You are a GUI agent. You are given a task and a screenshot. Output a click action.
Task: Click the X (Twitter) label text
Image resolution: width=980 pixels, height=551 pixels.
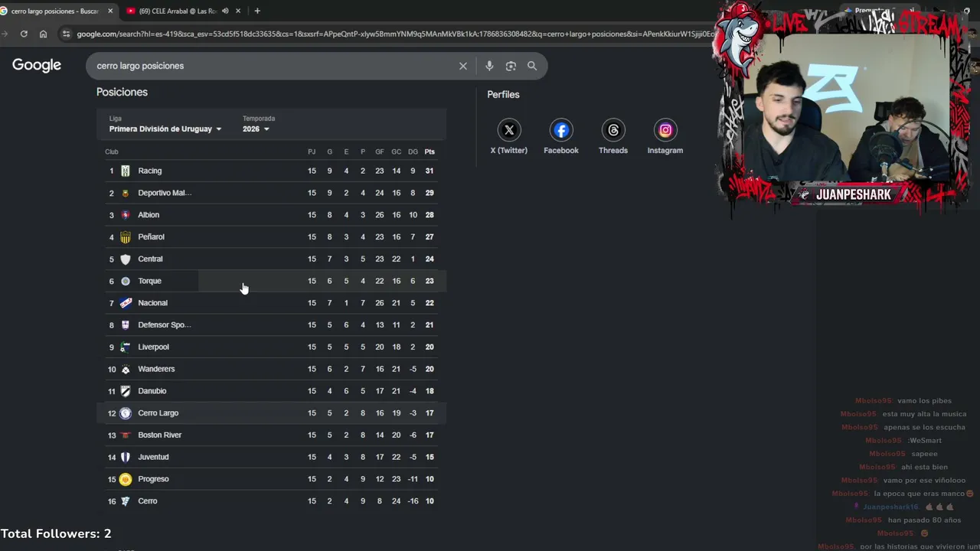point(509,150)
